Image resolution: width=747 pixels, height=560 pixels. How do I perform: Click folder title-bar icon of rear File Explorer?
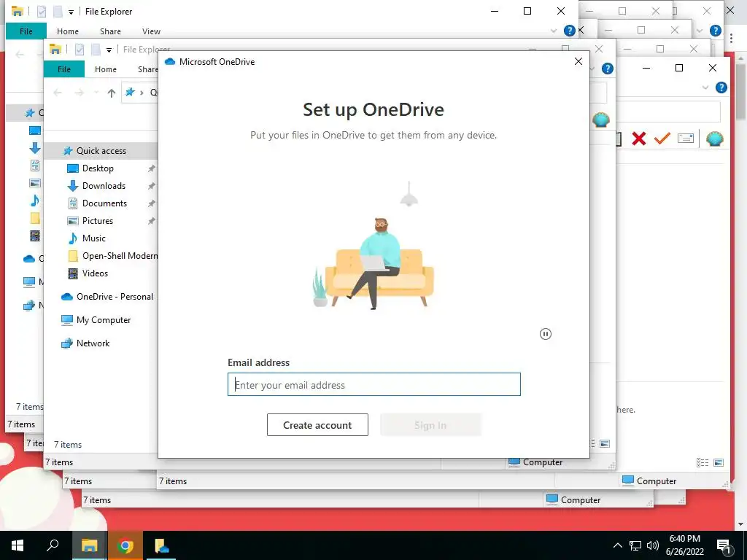point(18,12)
